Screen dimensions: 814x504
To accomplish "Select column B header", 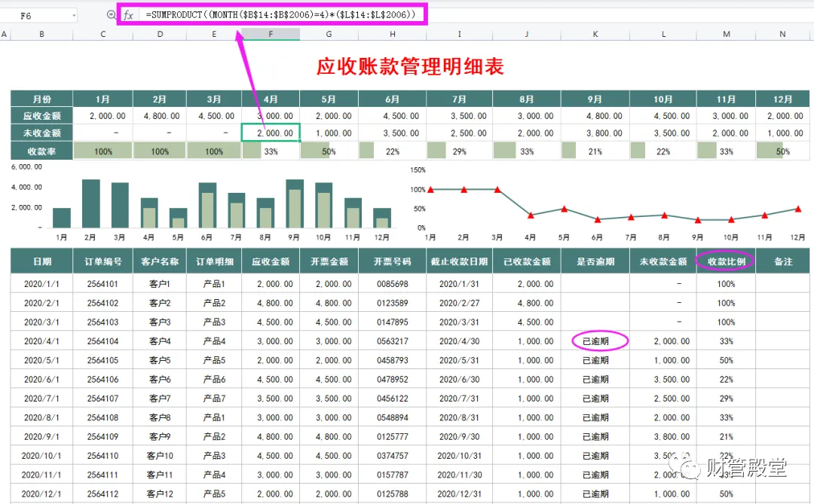I will (41, 34).
